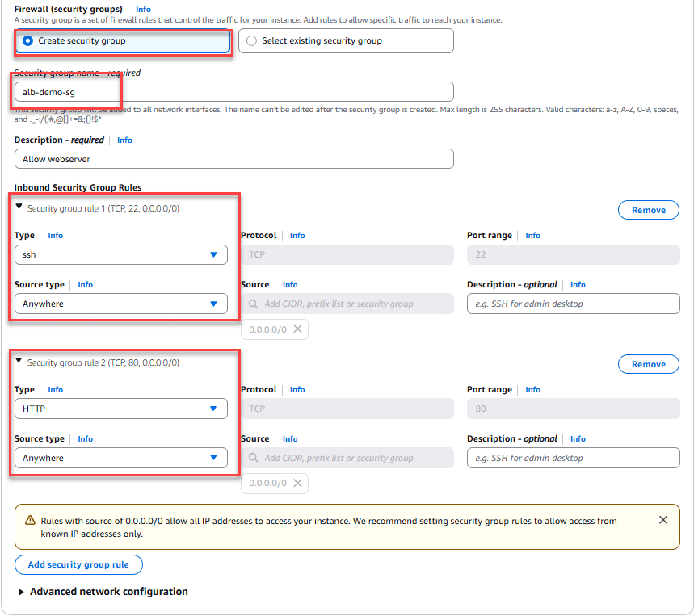694x616 pixels.
Task: Open Info next to Port range in rule 2
Action: 532,389
